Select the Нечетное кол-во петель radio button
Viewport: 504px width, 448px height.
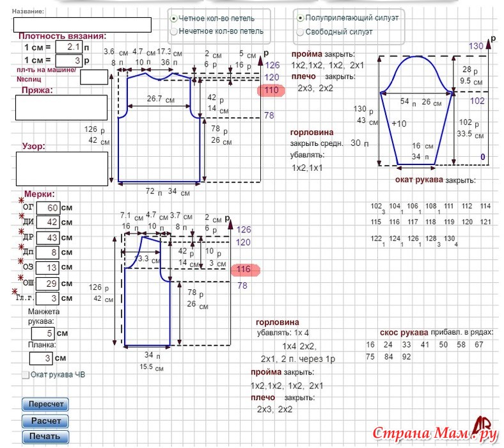(173, 31)
